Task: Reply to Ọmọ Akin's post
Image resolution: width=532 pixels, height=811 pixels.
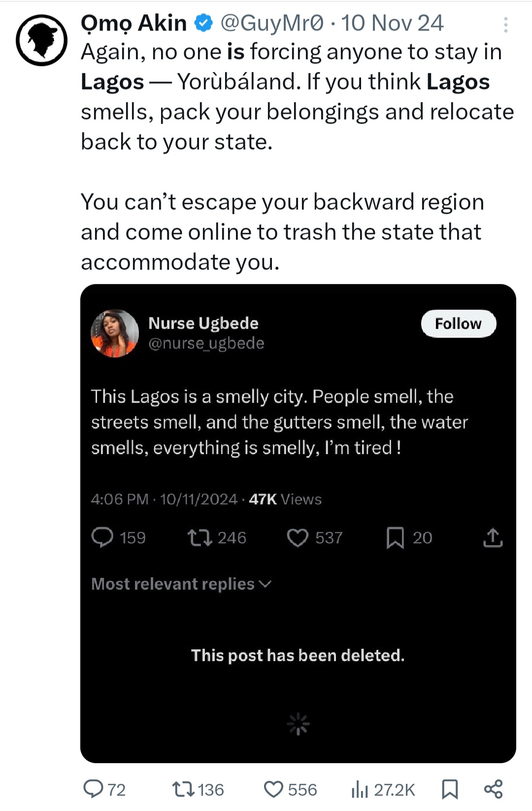Action: 93,789
